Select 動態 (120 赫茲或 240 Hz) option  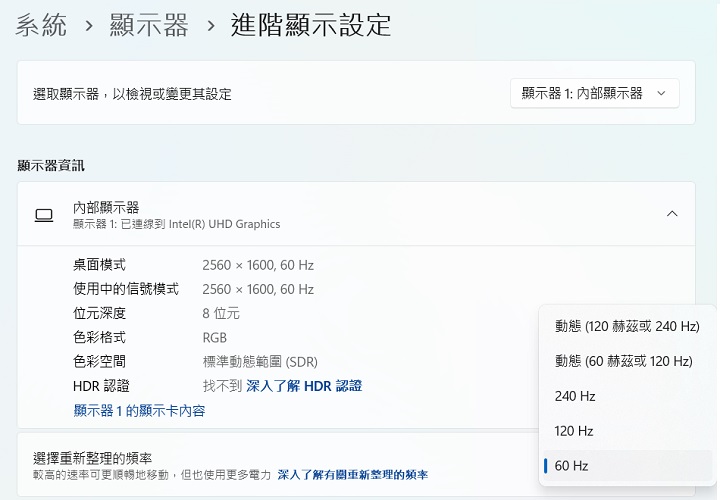coord(627,326)
